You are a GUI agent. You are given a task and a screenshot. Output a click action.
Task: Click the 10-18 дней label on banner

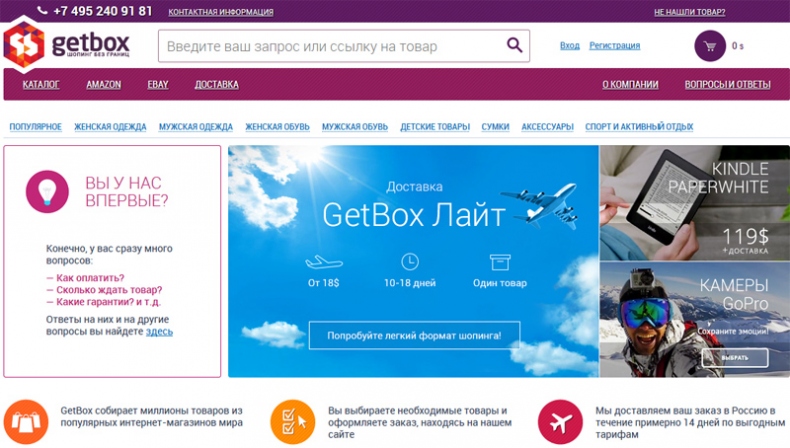(410, 283)
